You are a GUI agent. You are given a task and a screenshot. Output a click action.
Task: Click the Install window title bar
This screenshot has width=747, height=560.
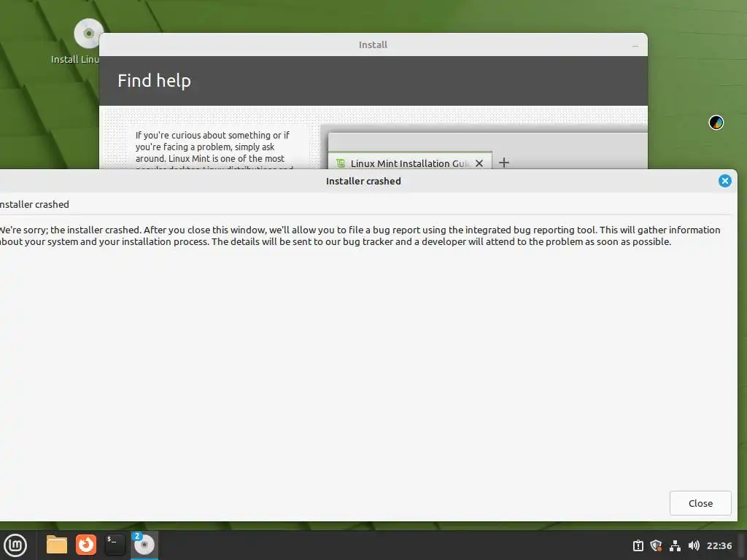click(373, 44)
